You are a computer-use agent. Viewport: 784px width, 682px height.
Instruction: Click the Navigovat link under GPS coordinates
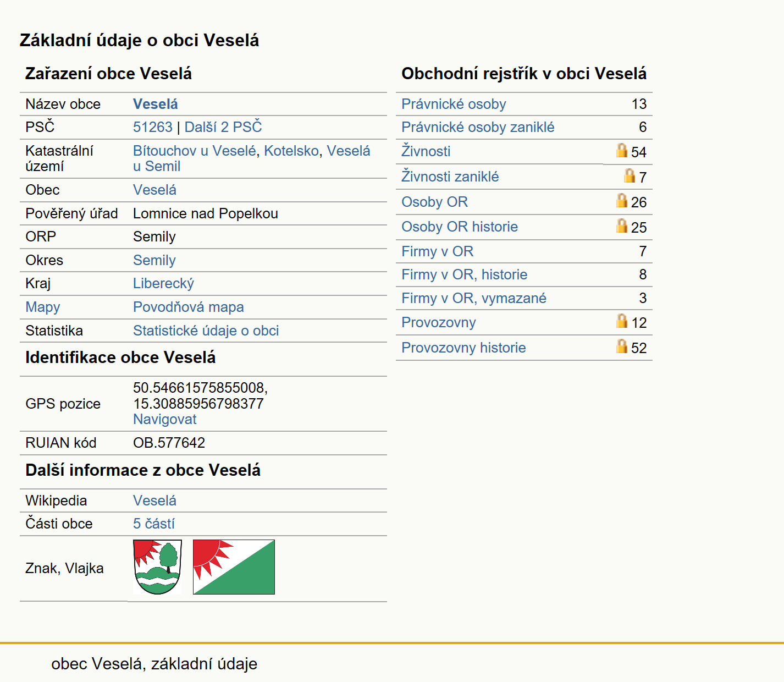pos(164,419)
